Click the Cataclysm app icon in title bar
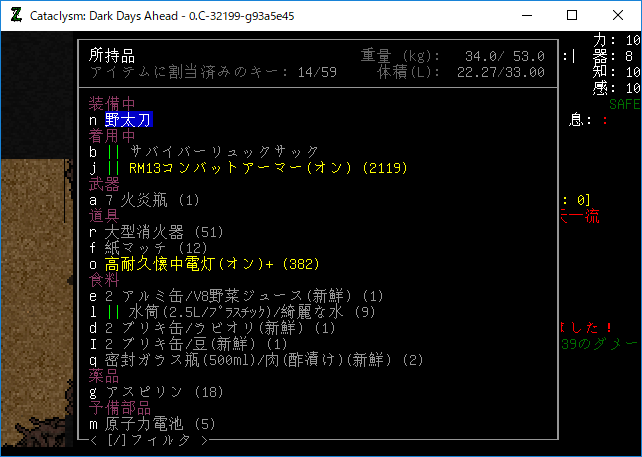Image resolution: width=642 pixels, height=457 pixels. coord(14,16)
